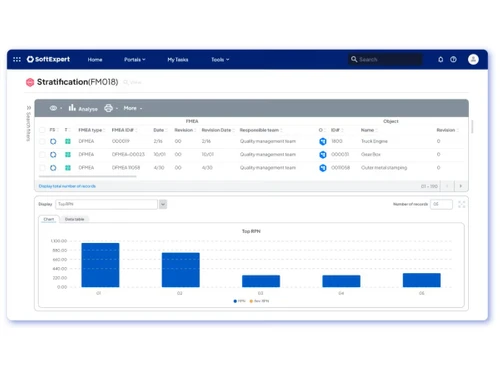Click blue object icon for Gear Box
Image resolution: width=500 pixels, height=375 pixels.
point(323,155)
